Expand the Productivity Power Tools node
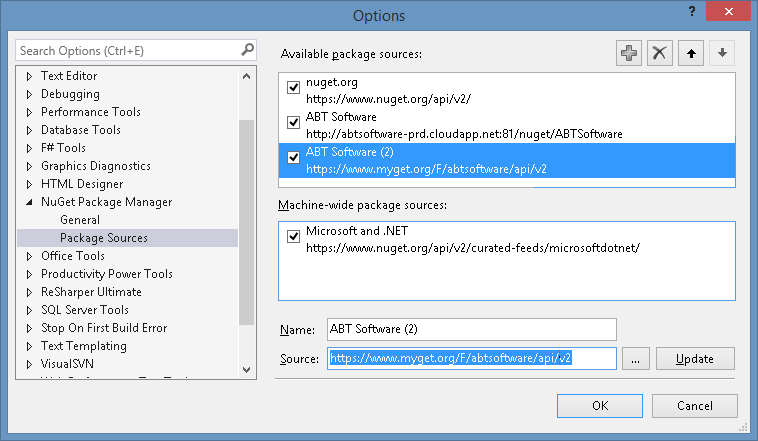 (x=29, y=274)
